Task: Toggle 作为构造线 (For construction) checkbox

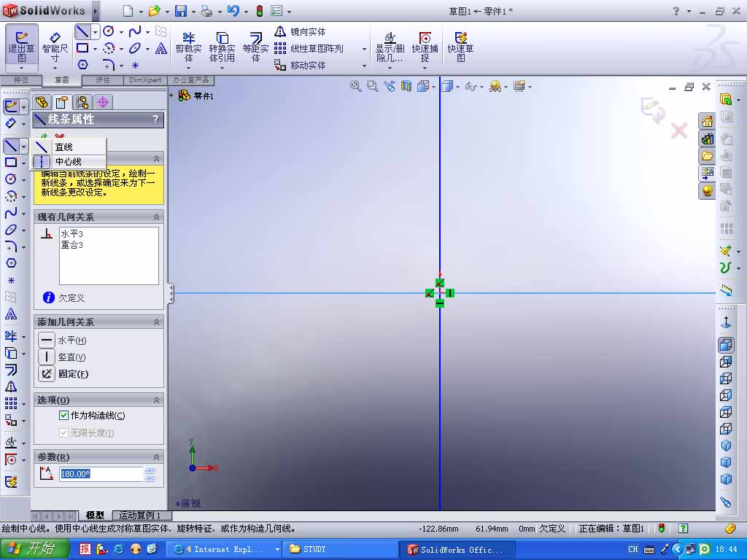Action: pyautogui.click(x=63, y=415)
